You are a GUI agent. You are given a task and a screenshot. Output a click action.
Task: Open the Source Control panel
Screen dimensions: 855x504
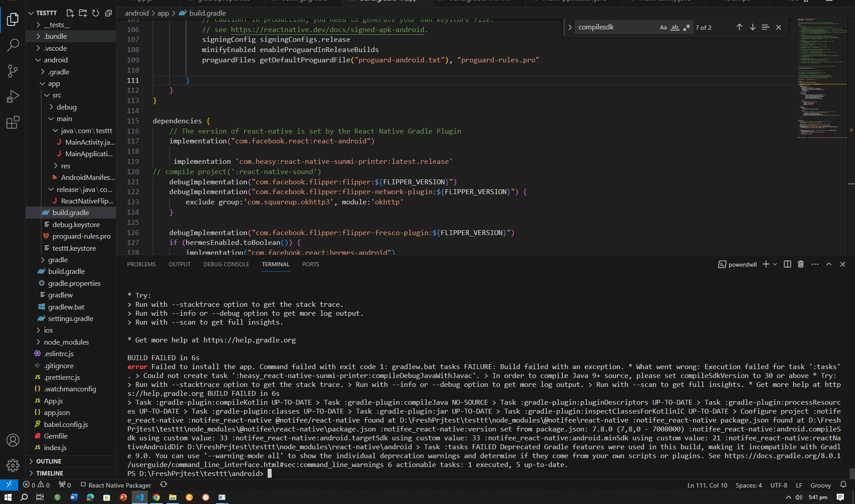tap(13, 71)
